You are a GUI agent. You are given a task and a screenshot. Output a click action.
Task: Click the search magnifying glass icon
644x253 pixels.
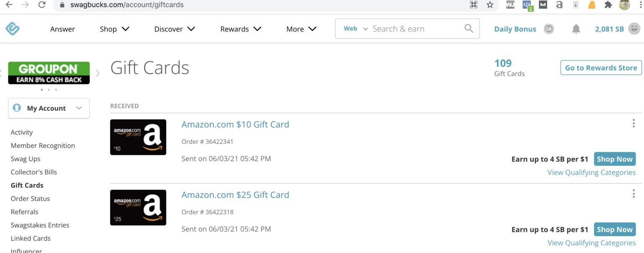click(469, 28)
